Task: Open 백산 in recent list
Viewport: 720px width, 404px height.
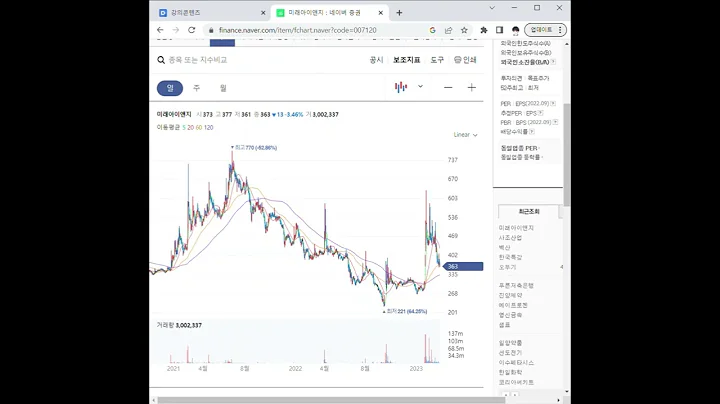Action: coord(504,247)
